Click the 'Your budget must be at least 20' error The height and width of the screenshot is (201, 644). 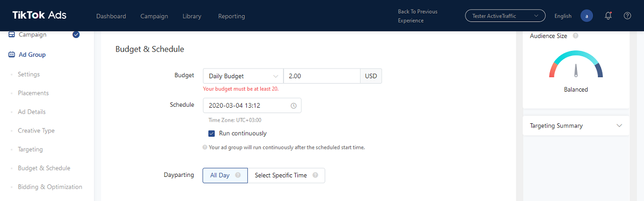pos(241,89)
